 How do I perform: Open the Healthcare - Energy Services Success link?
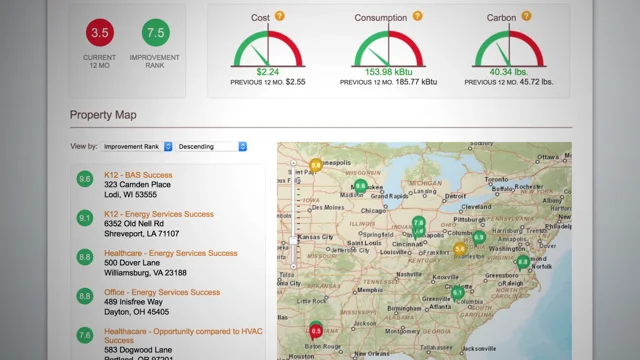click(x=171, y=253)
